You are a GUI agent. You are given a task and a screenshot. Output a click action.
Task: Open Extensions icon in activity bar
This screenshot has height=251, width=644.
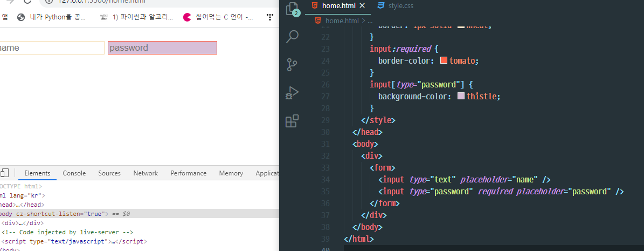point(292,121)
